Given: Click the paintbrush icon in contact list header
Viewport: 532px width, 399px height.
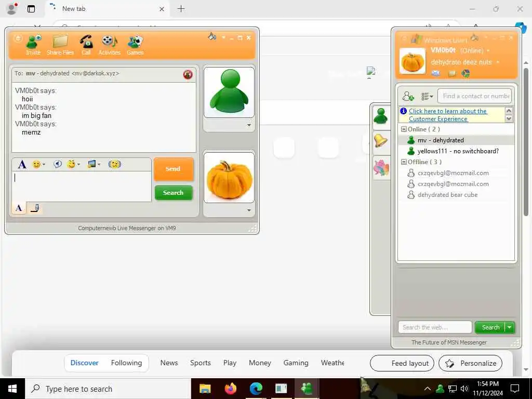Looking at the screenshot, I should point(475,37).
